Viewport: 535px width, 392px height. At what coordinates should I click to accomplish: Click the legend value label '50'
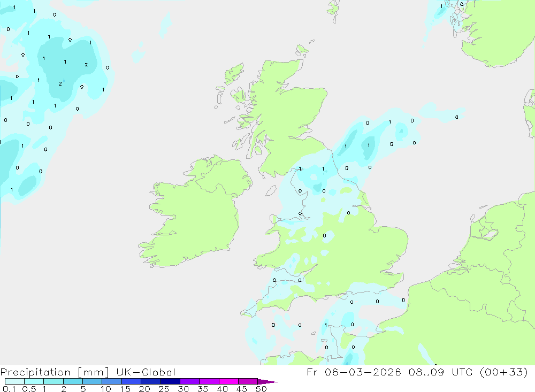[x=262, y=389]
